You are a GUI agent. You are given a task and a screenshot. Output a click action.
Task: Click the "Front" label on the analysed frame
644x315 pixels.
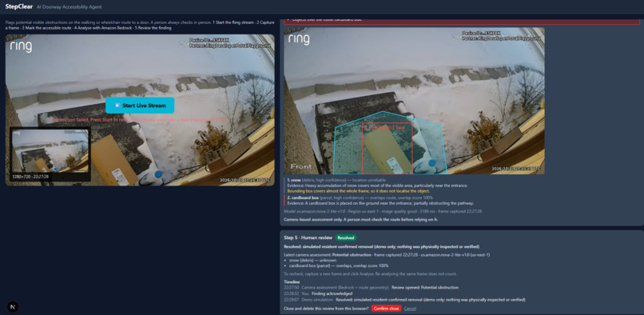tap(300, 166)
